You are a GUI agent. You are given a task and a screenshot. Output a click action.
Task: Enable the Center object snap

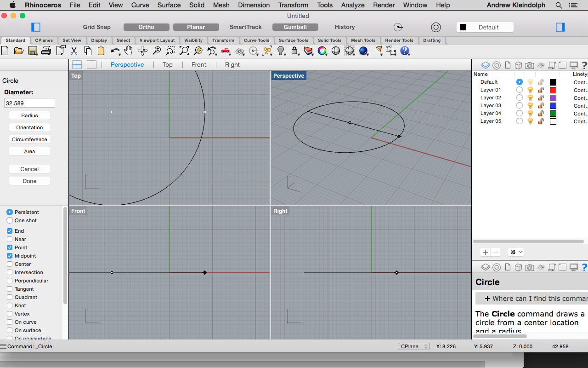[x=10, y=264]
